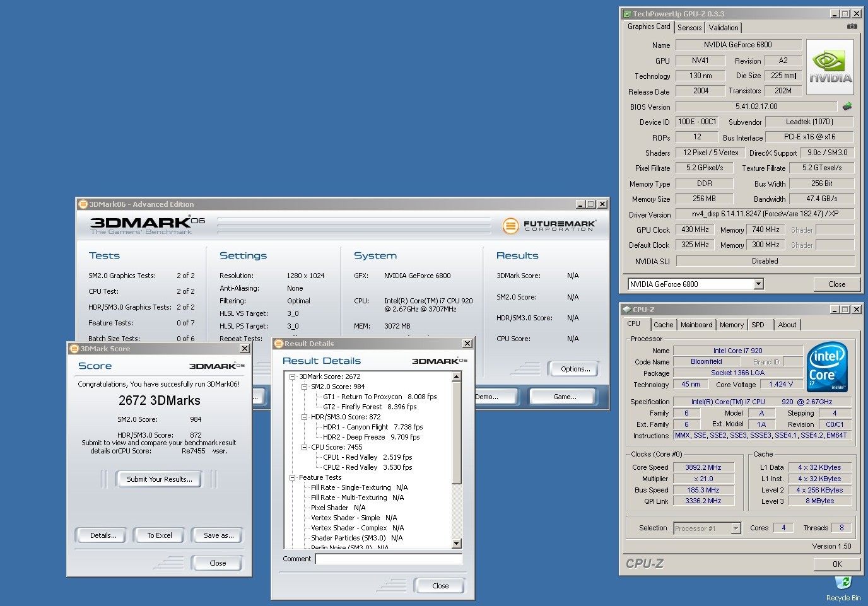The height and width of the screenshot is (606, 868).
Task: Select the HDR2 - Deep Freeze row
Action: coord(371,437)
